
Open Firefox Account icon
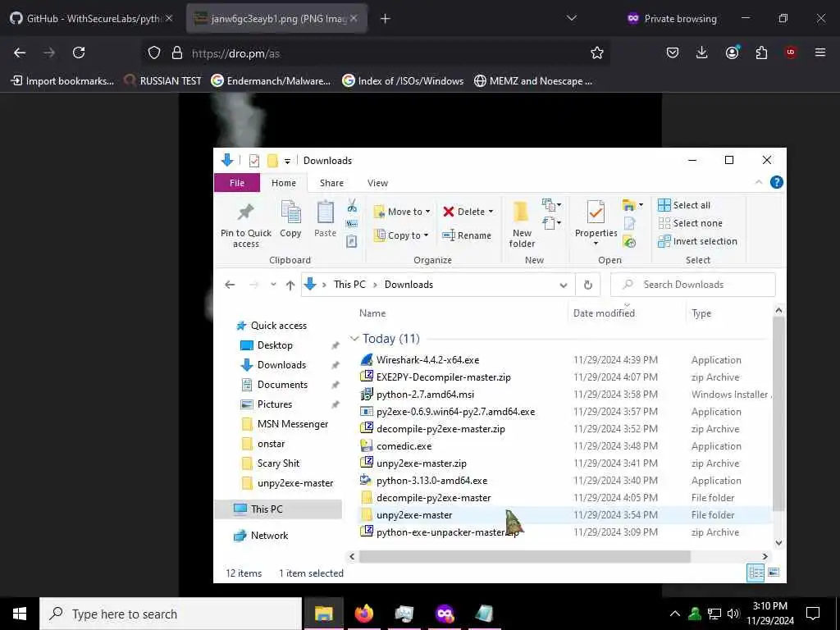pyautogui.click(x=732, y=52)
